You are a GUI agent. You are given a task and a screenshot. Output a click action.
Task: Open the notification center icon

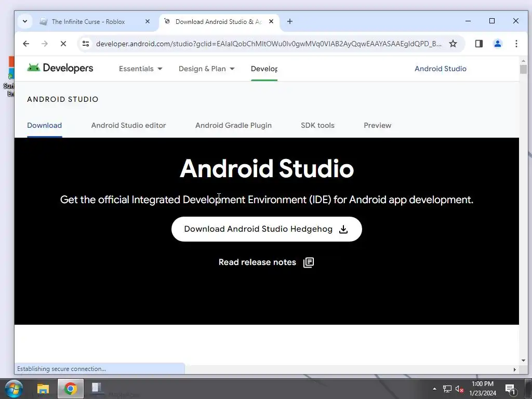[x=511, y=390]
